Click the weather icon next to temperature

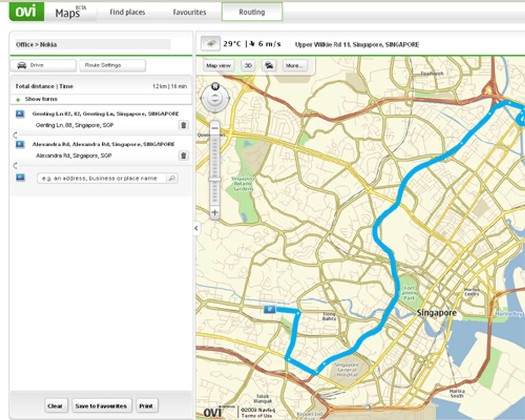(x=211, y=44)
